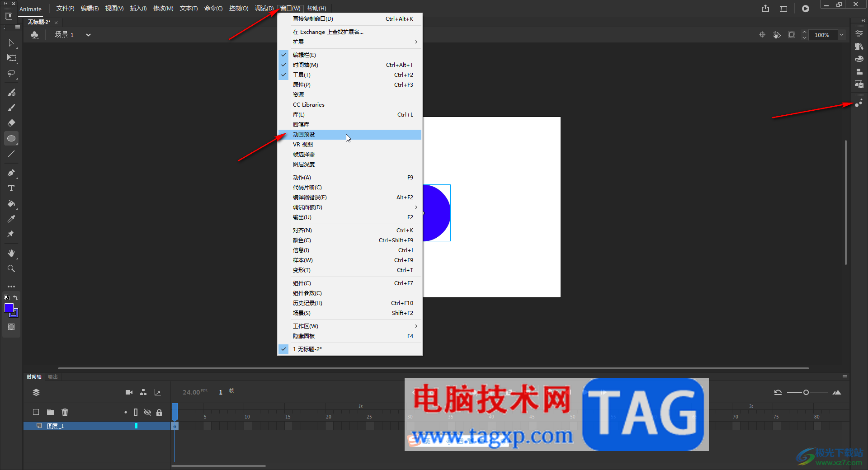Select the 图层_1 layer row
This screenshot has width=868, height=470.
click(97, 426)
